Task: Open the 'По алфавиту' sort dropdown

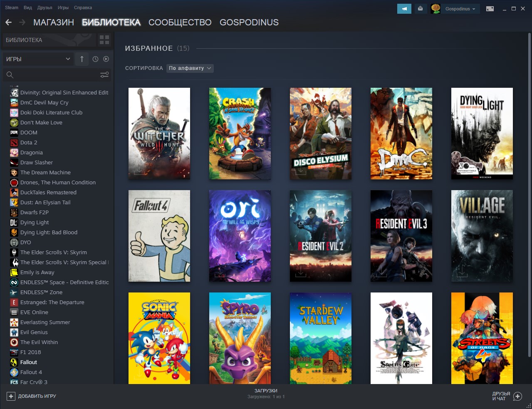Action: (190, 68)
